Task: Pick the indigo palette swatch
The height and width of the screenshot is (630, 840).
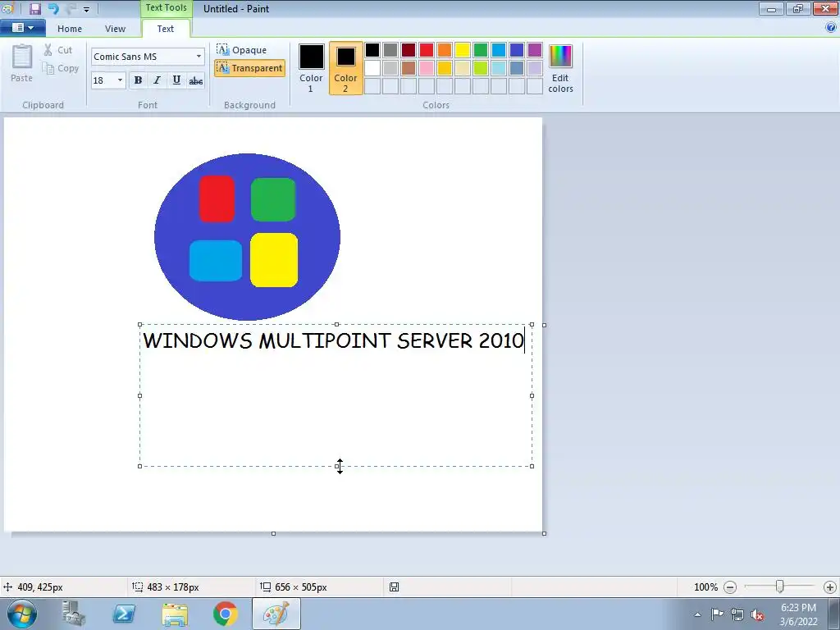Action: point(517,50)
